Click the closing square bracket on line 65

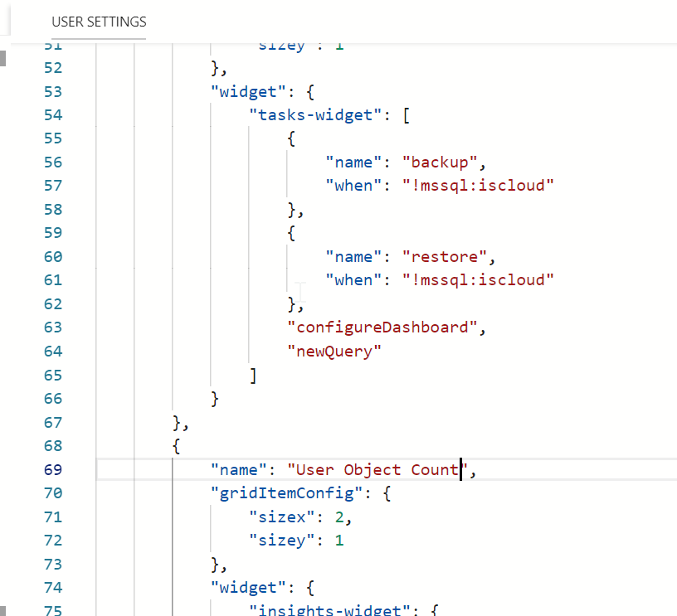tap(253, 376)
